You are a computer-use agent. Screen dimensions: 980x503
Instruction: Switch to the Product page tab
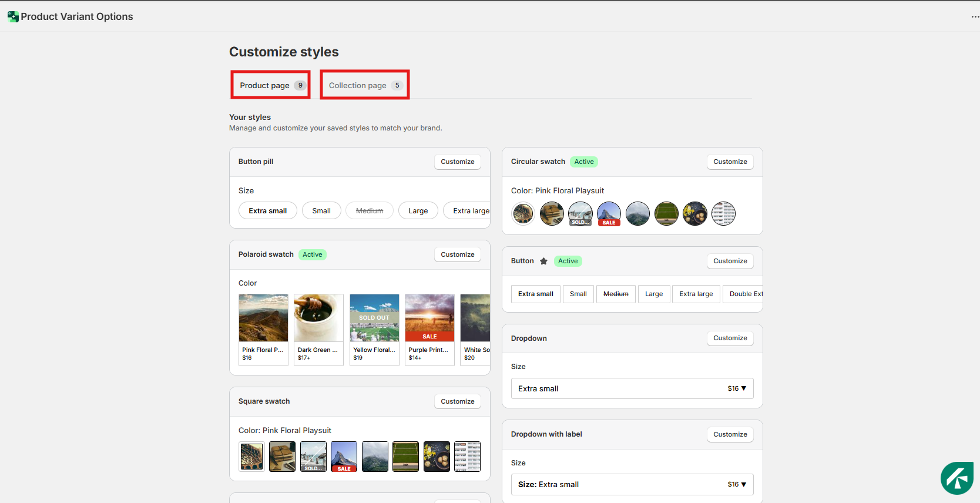270,85
